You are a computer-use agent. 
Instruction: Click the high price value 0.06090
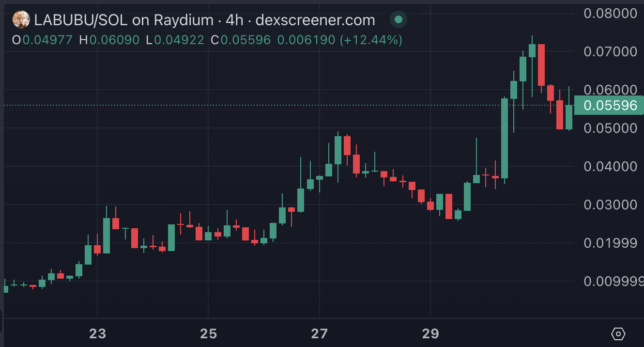114,40
